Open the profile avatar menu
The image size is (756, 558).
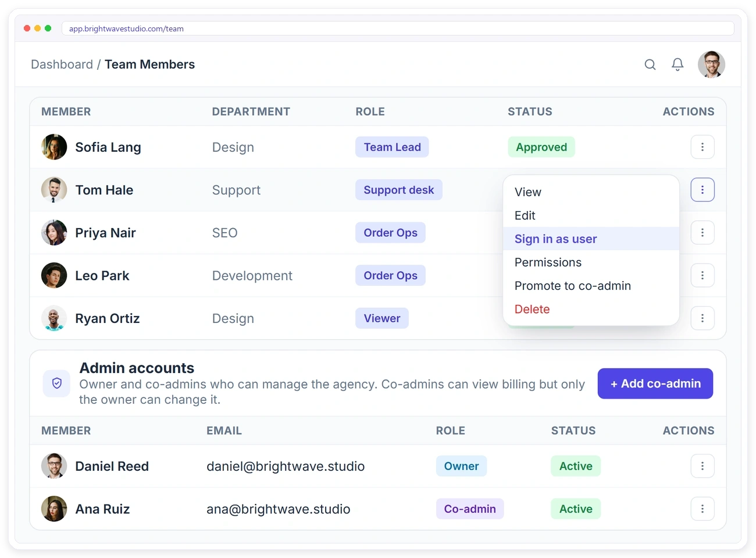pyautogui.click(x=711, y=65)
